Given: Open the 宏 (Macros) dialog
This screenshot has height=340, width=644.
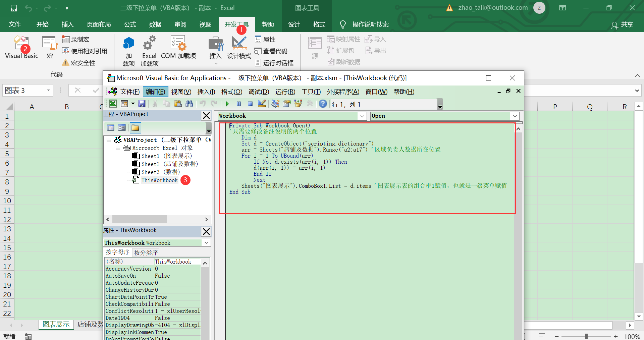Looking at the screenshot, I should pyautogui.click(x=50, y=47).
